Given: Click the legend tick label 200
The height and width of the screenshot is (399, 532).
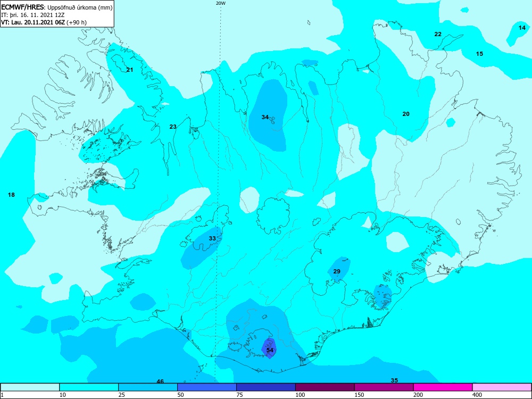Looking at the screenshot, I should [x=418, y=395].
